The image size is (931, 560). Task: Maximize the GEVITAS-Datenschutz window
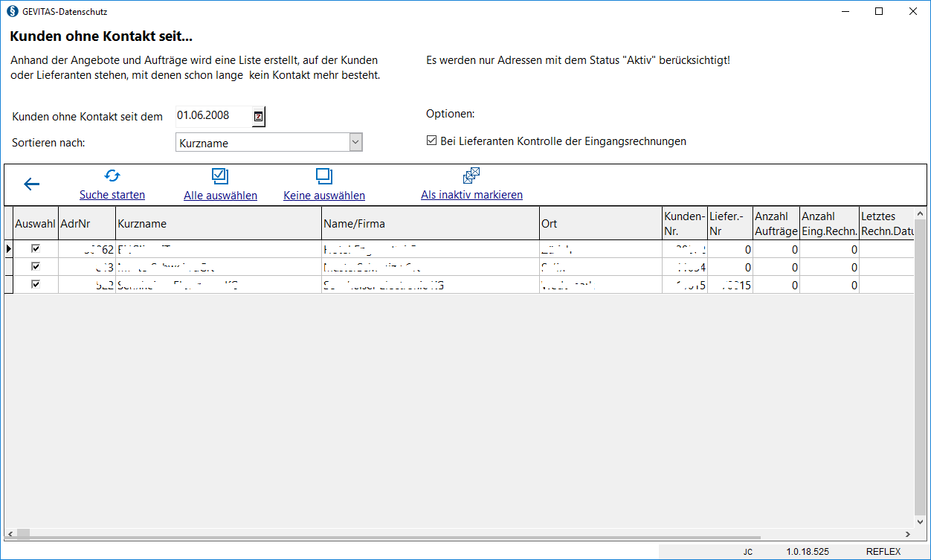click(879, 11)
